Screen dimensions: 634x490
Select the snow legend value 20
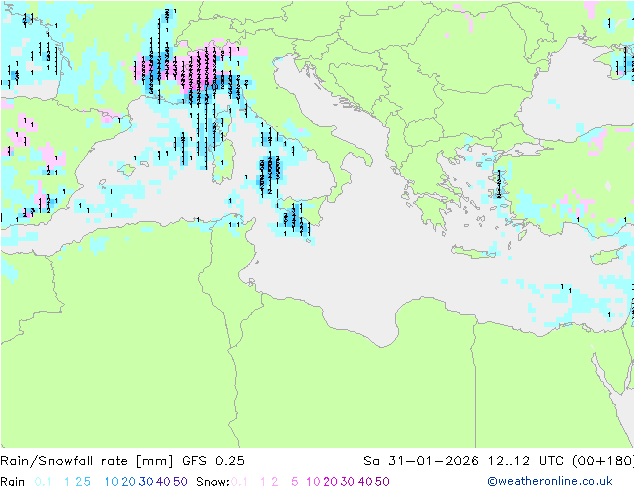pos(330,482)
